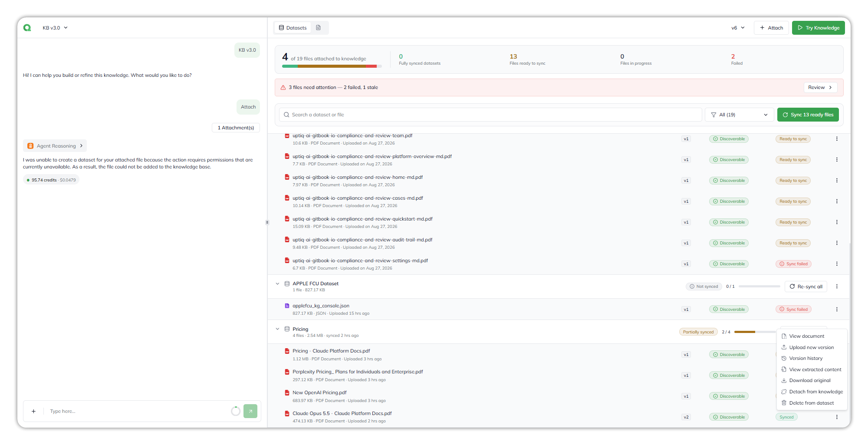Open kebab menu for APPLE FCU Dataset
The width and height of the screenshot is (868, 445).
837,287
